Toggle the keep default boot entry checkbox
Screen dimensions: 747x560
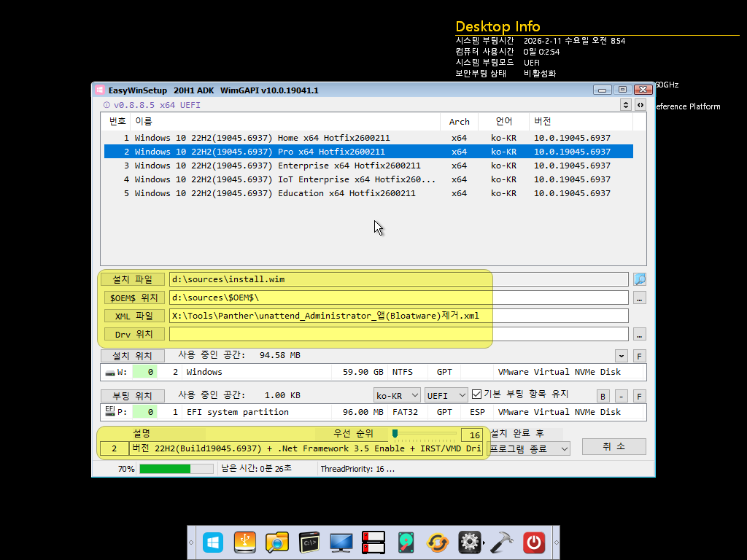coord(476,394)
